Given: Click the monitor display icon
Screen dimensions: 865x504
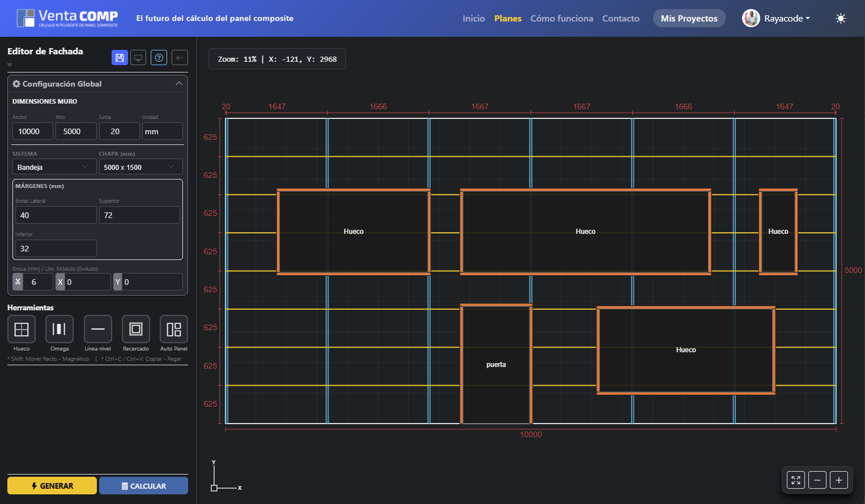Looking at the screenshot, I should 138,58.
